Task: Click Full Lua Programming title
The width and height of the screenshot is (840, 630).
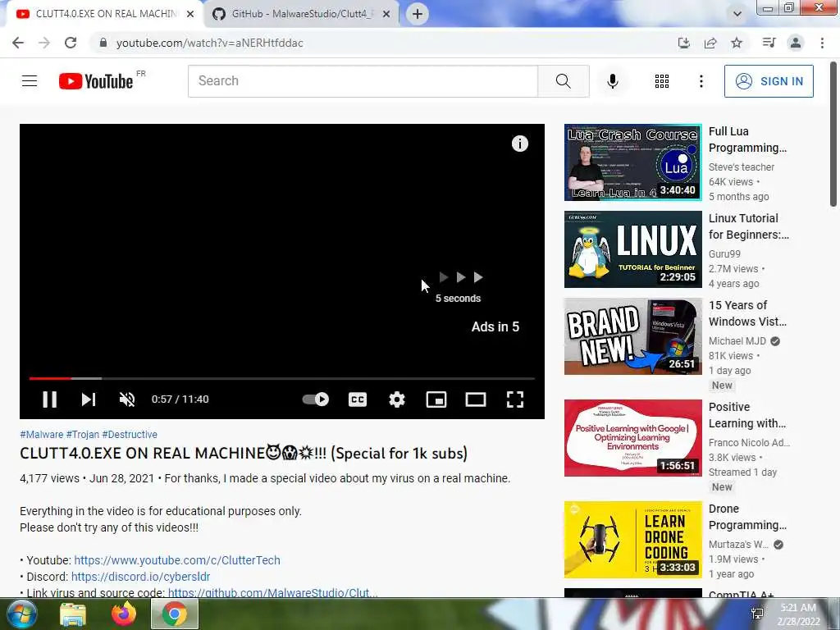Action: point(747,139)
